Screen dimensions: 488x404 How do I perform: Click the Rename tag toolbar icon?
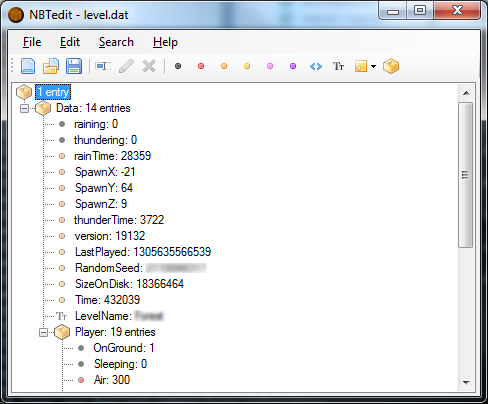103,66
